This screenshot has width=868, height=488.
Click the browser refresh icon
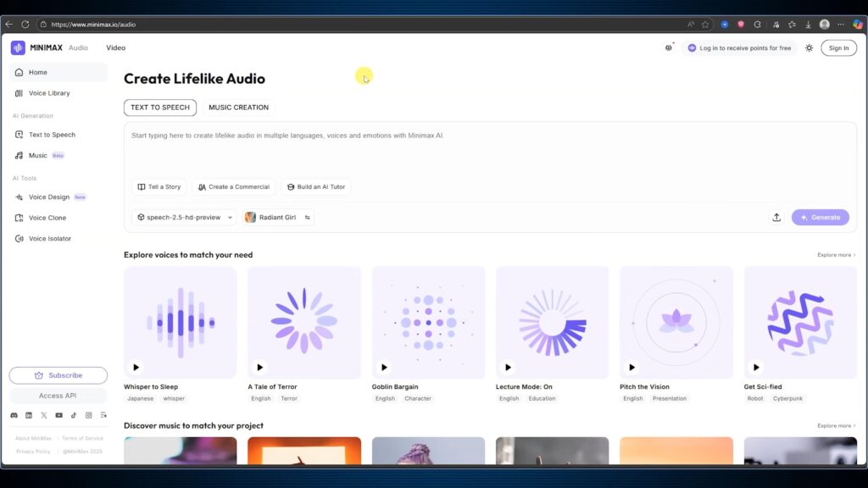pos(25,25)
